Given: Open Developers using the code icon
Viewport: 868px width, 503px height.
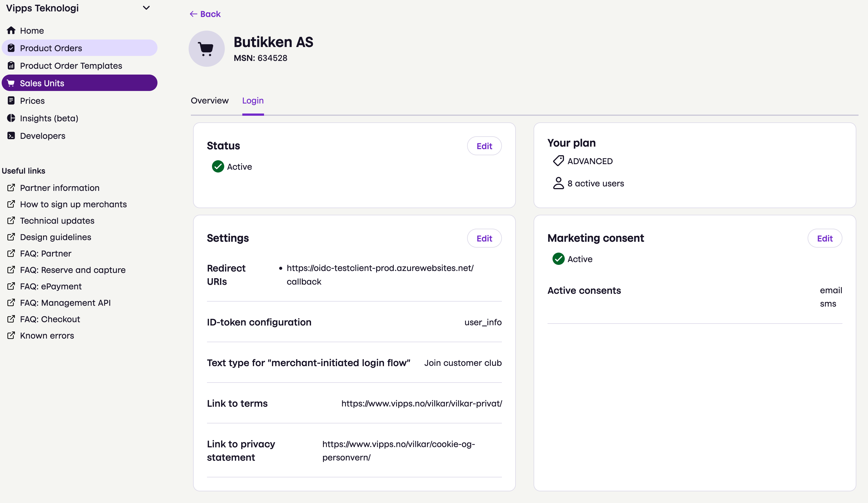Looking at the screenshot, I should [x=11, y=135].
